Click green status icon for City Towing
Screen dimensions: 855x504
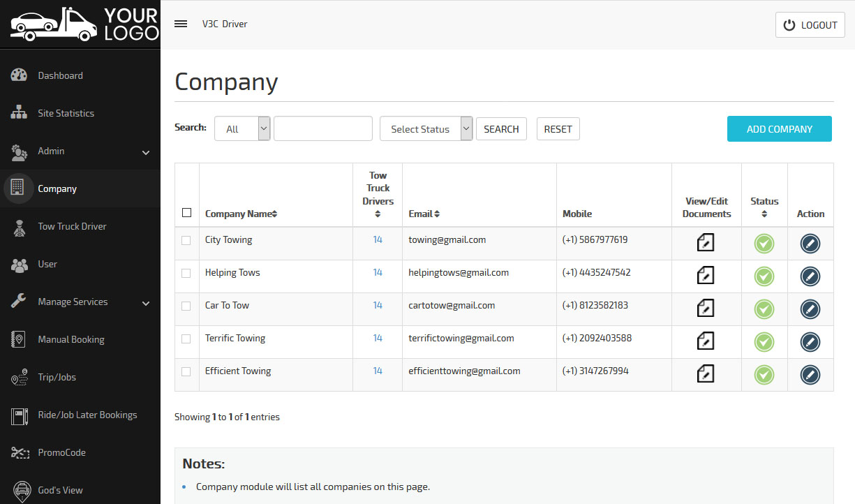[764, 244]
